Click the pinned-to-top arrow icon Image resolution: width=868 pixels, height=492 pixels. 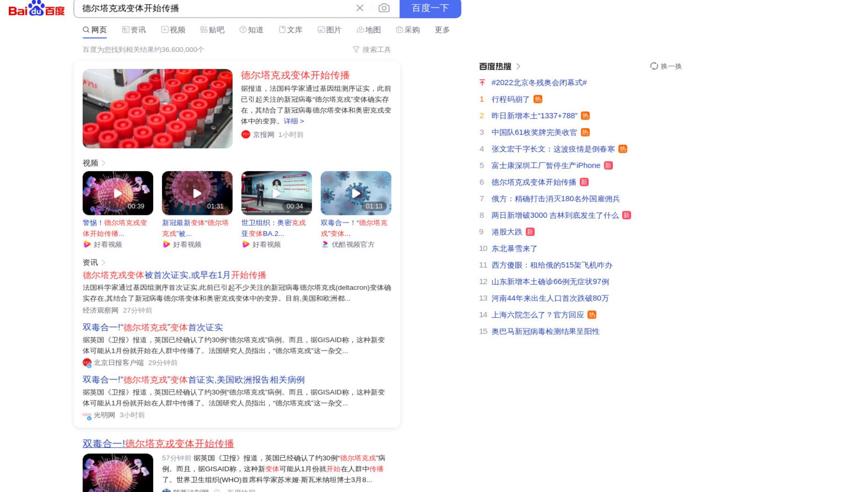482,83
